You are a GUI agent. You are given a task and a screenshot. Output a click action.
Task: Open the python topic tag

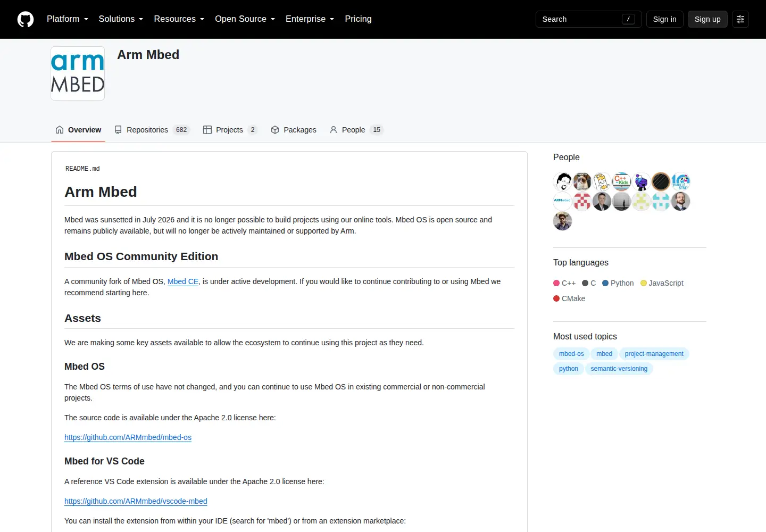[569, 369]
